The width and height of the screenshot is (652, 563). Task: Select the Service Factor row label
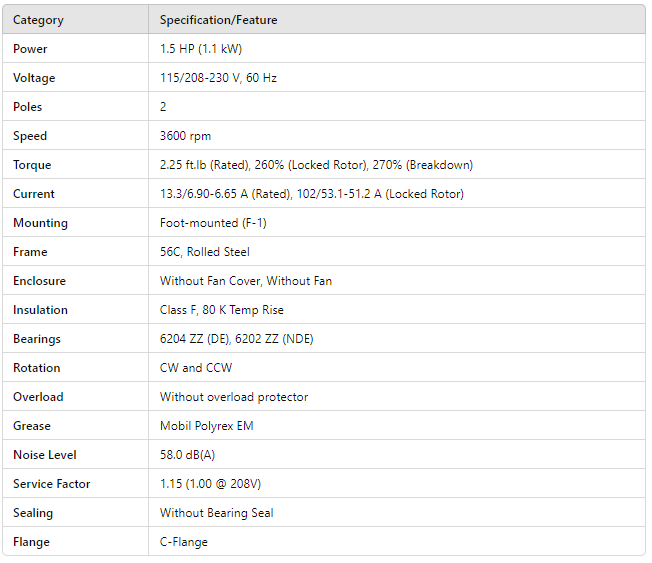coord(52,484)
